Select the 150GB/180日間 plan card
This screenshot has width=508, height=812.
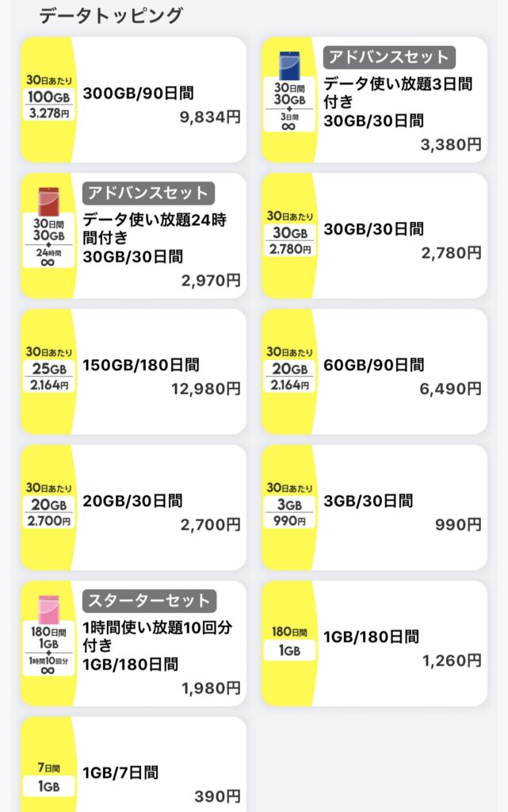133,372
